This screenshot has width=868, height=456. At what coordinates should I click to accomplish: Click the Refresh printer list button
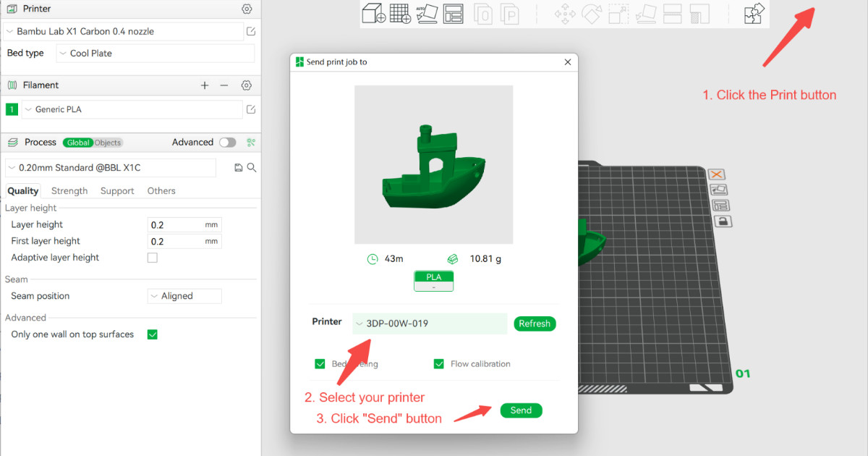click(535, 324)
